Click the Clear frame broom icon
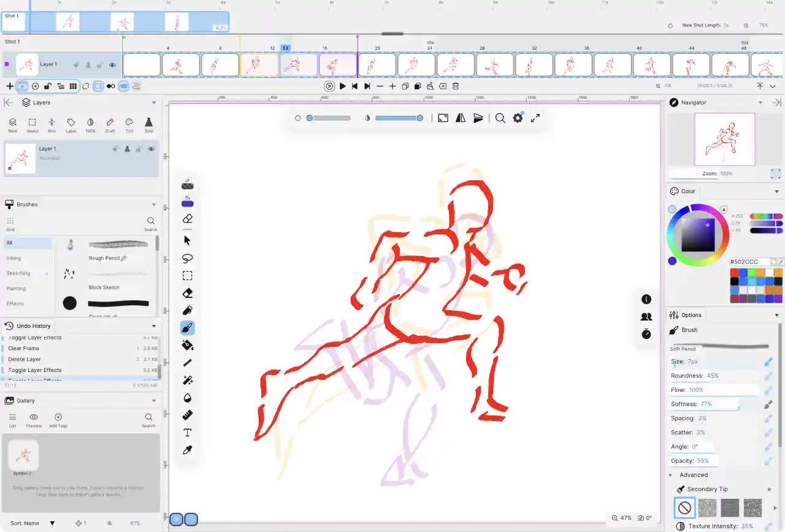This screenshot has width=785, height=532. [x=430, y=86]
